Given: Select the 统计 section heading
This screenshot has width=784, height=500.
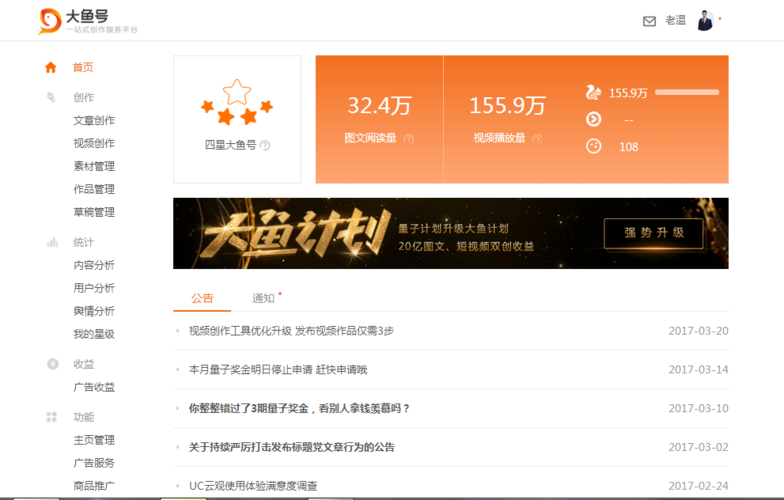Looking at the screenshot, I should [84, 242].
